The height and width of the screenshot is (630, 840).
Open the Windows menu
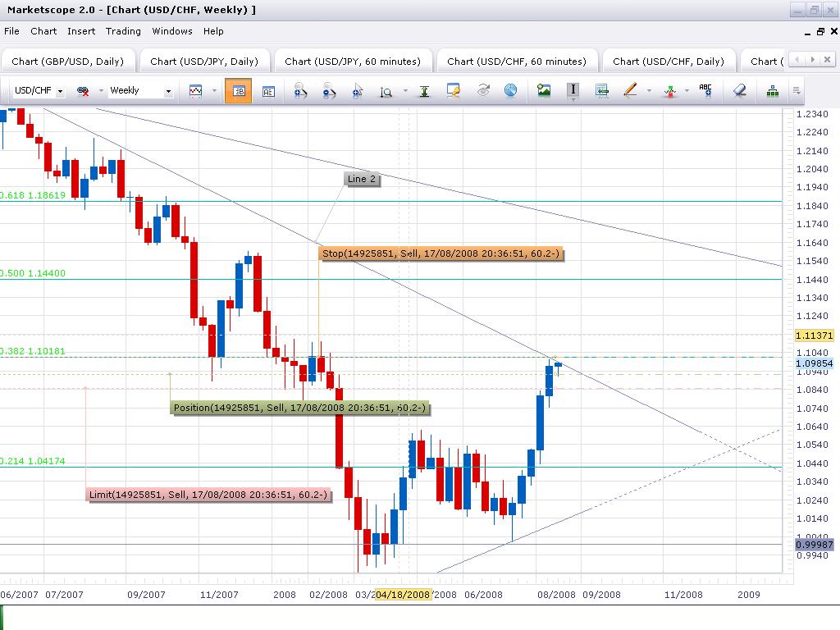172,31
